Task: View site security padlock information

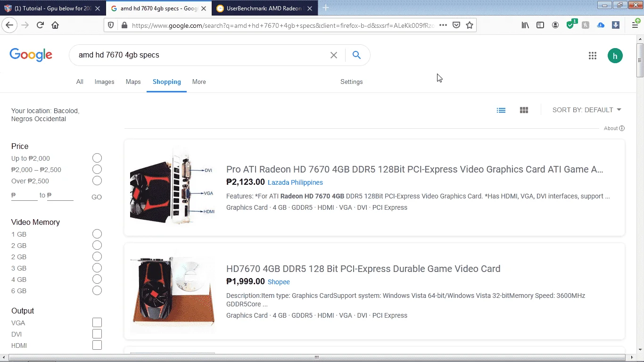Action: pos(124,25)
